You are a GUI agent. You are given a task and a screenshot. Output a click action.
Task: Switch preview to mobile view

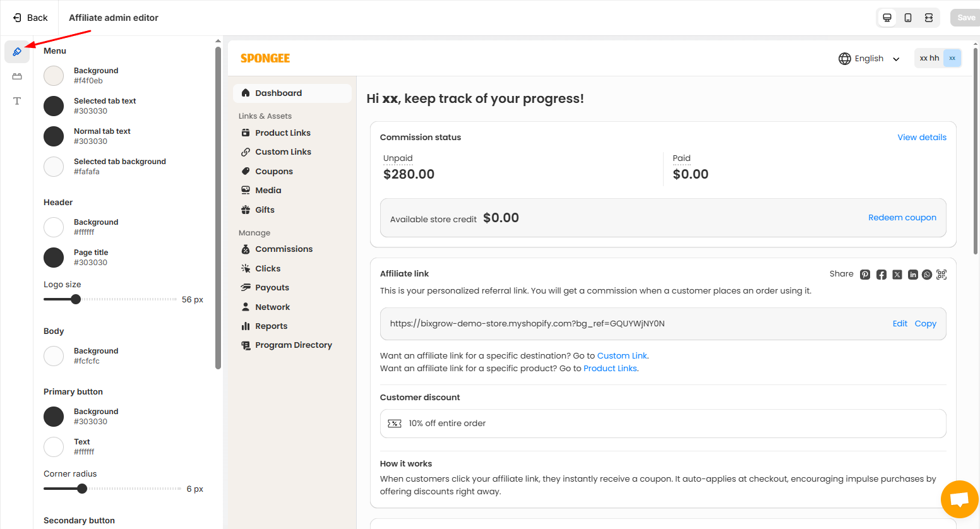908,18
